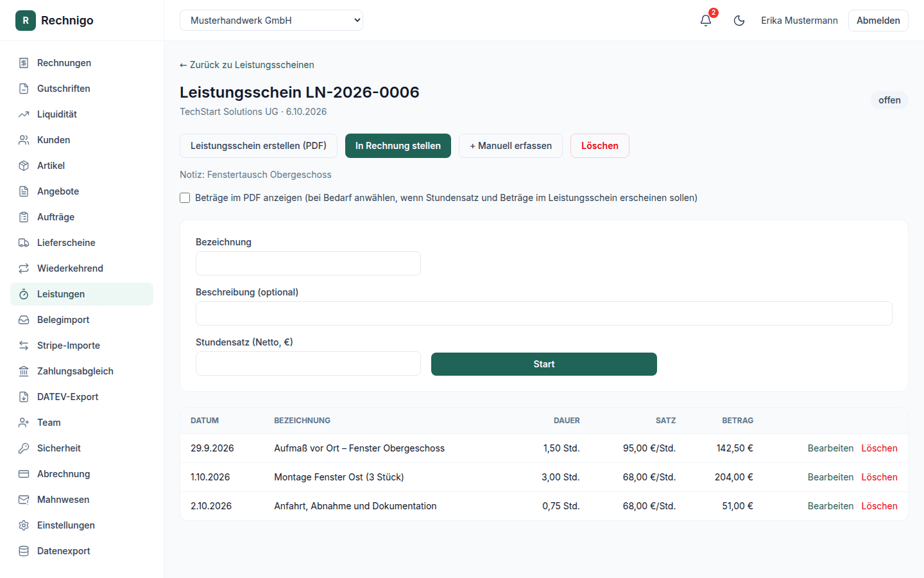Open Sicherheit via the key icon

click(24, 448)
